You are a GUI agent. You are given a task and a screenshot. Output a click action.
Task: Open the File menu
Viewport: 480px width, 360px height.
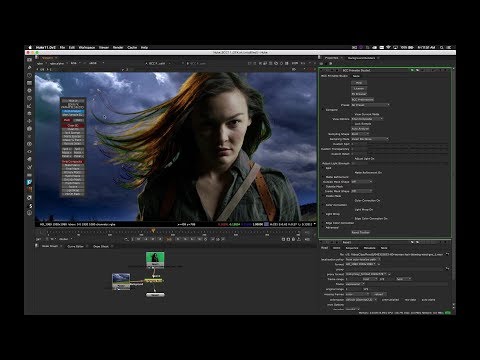click(62, 47)
